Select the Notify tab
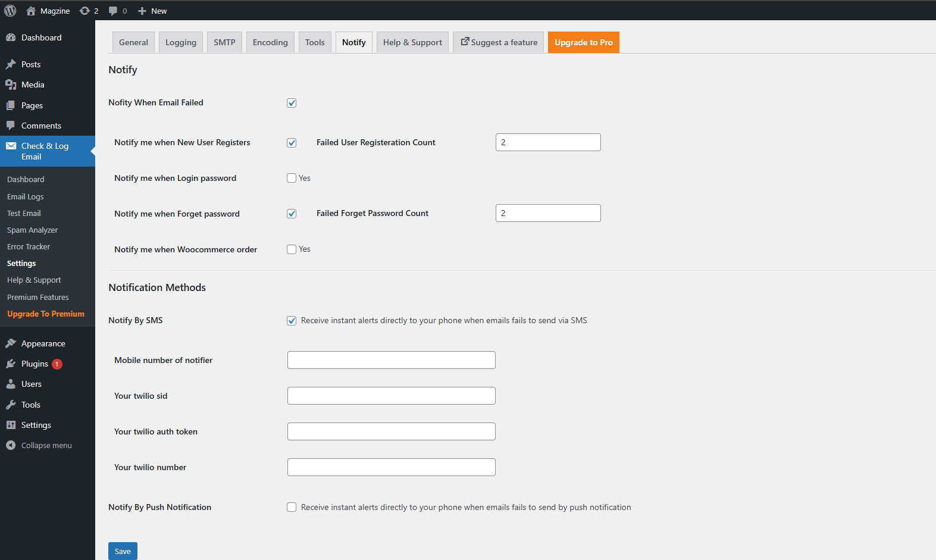This screenshot has width=936, height=560. click(x=354, y=42)
